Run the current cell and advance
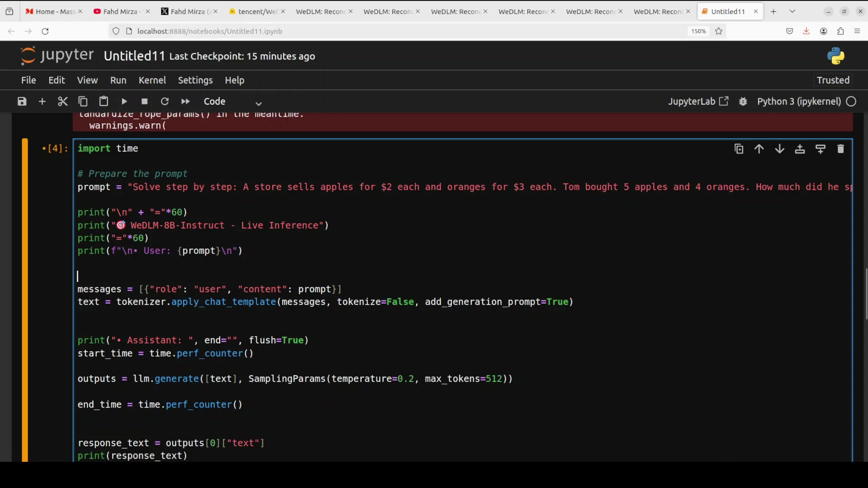Screen dimensions: 868x488 pos(124,102)
